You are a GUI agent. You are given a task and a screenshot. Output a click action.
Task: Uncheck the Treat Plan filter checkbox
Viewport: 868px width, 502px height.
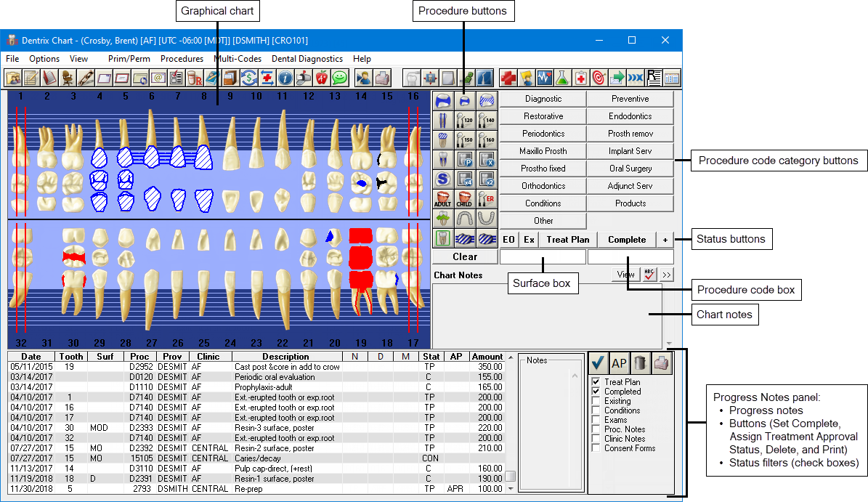pyautogui.click(x=596, y=382)
